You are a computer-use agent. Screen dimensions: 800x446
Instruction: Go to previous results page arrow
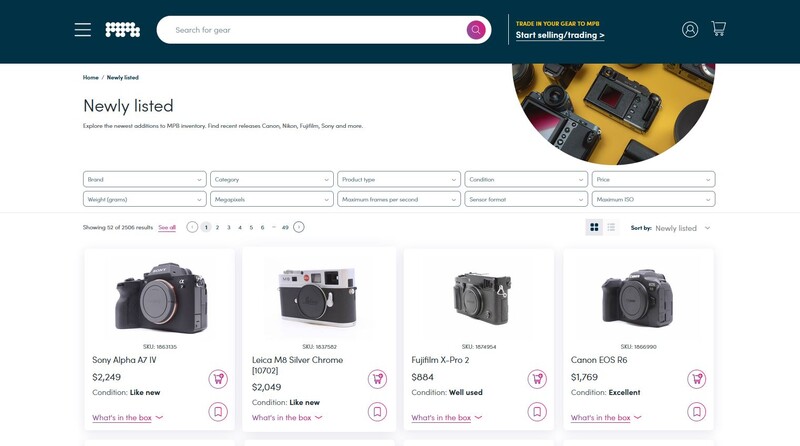click(x=192, y=227)
